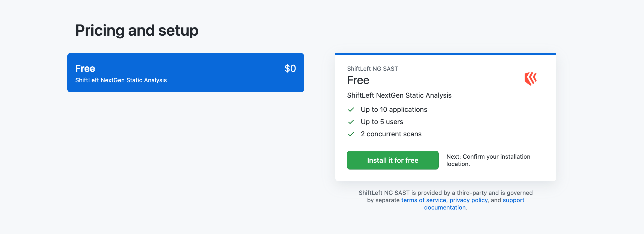Click Up to 5 users text
This screenshot has width=644, height=234.
pos(382,122)
